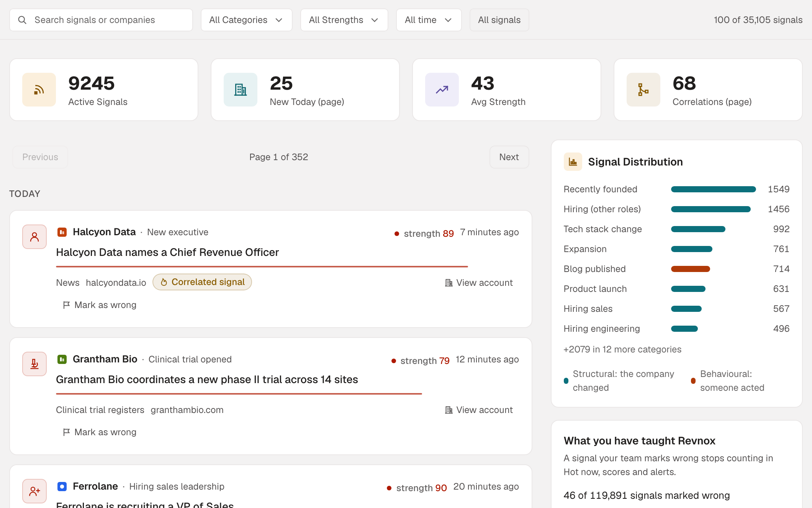
Task: Click the 'Page 1 of 352' indicator
Action: [x=278, y=157]
